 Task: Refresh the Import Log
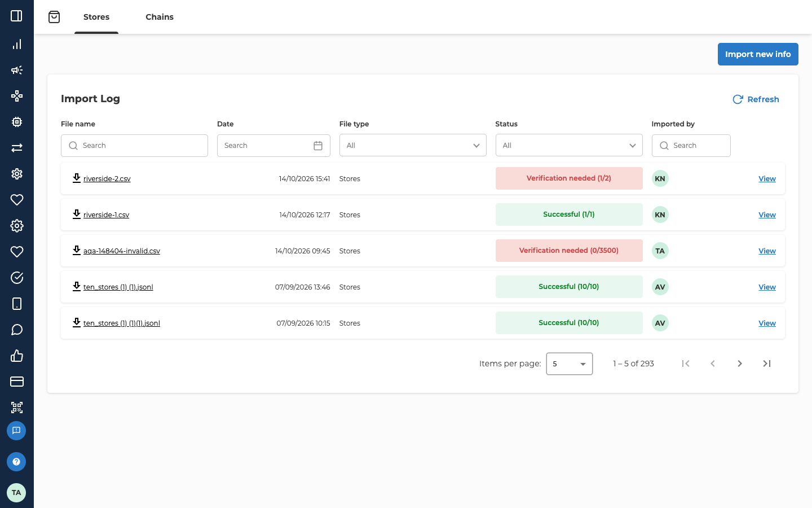tap(756, 99)
